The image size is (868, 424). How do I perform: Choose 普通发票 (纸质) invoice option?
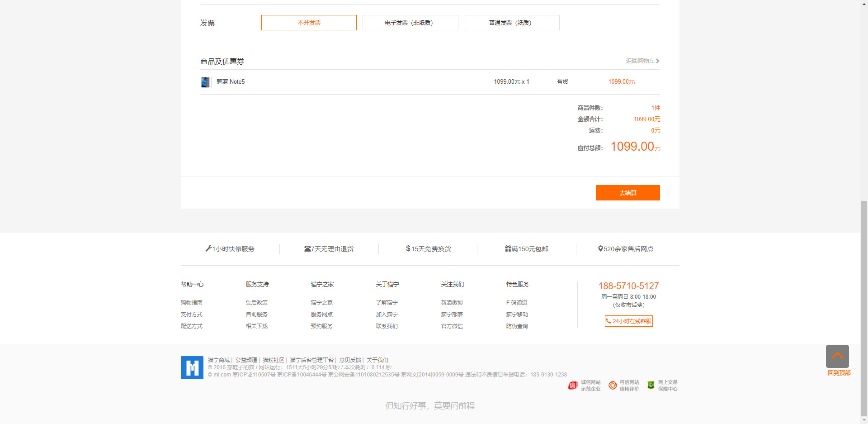[x=511, y=23]
